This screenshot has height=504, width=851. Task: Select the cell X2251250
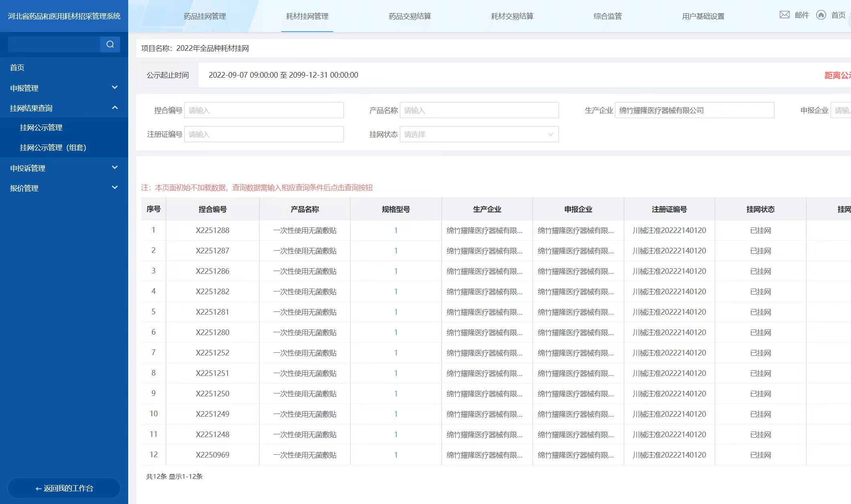pyautogui.click(x=213, y=394)
